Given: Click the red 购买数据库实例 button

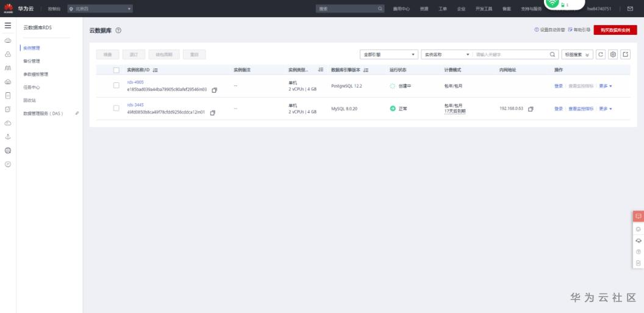Looking at the screenshot, I should tap(615, 30).
